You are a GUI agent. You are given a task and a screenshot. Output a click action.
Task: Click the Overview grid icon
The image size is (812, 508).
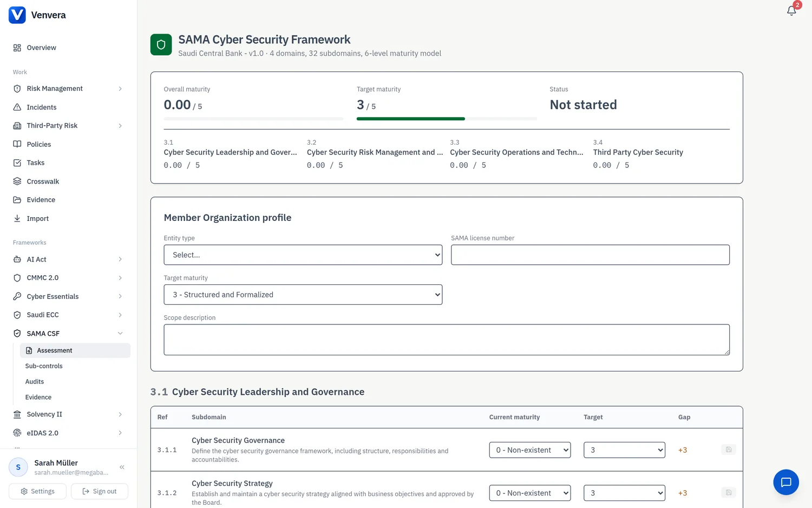click(17, 48)
